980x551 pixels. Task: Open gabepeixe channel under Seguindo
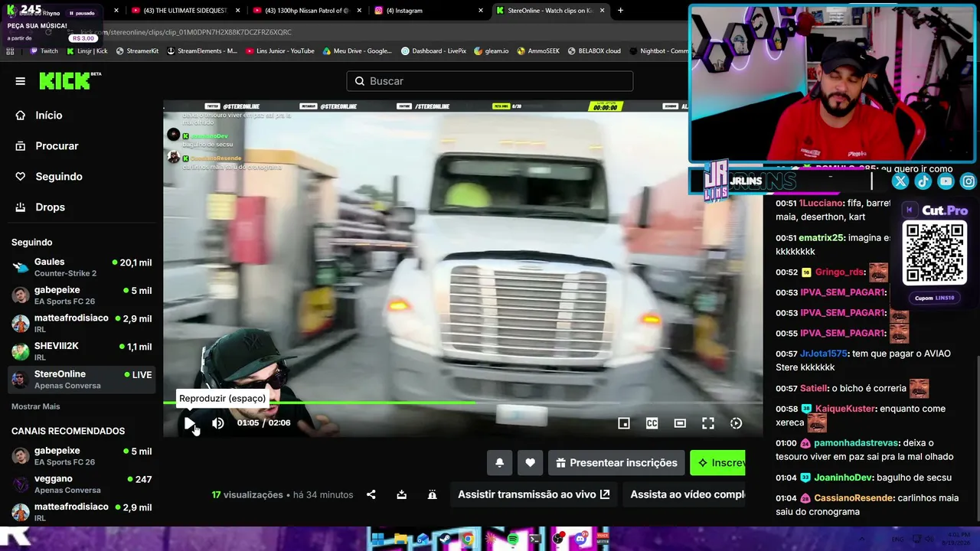point(81,295)
